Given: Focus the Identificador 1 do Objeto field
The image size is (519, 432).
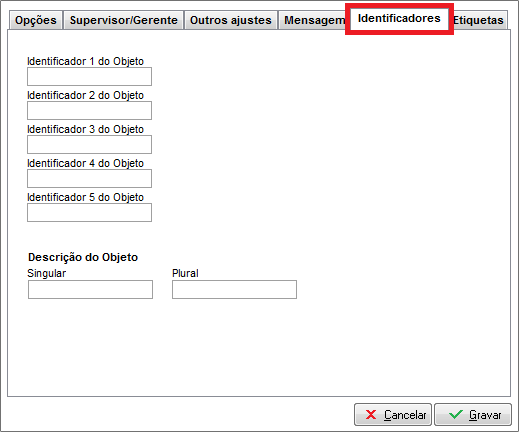Looking at the screenshot, I should [89, 76].
